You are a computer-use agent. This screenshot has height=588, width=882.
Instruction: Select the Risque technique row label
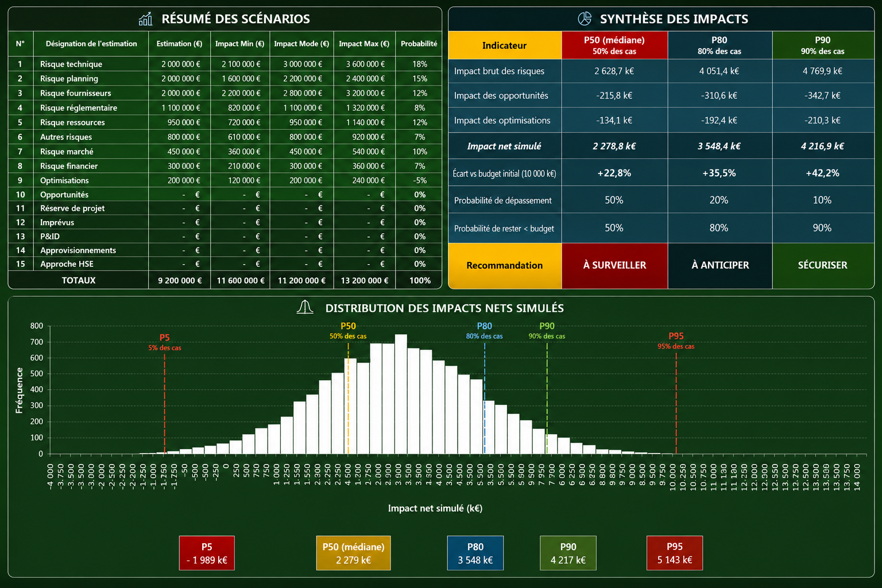click(x=71, y=64)
